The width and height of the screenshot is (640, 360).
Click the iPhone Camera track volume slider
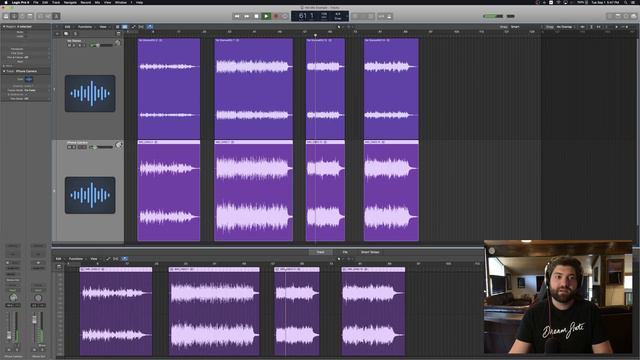coord(100,147)
